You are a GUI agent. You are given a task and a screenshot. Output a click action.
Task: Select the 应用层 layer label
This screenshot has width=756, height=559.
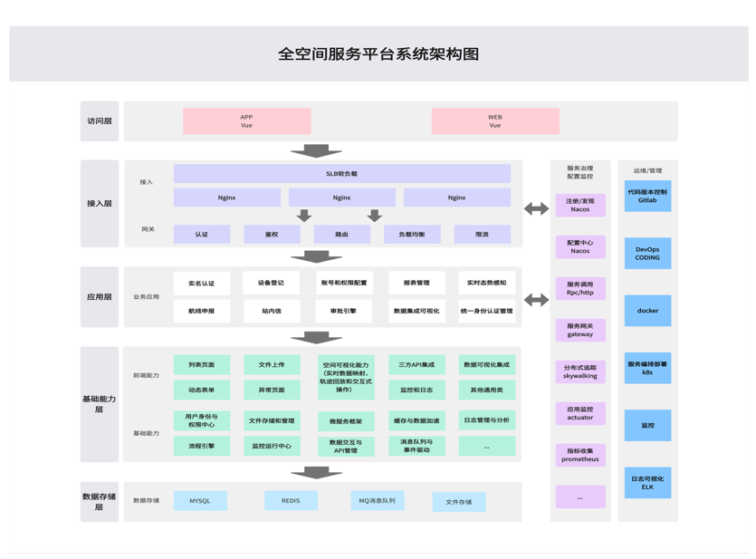[x=100, y=297]
